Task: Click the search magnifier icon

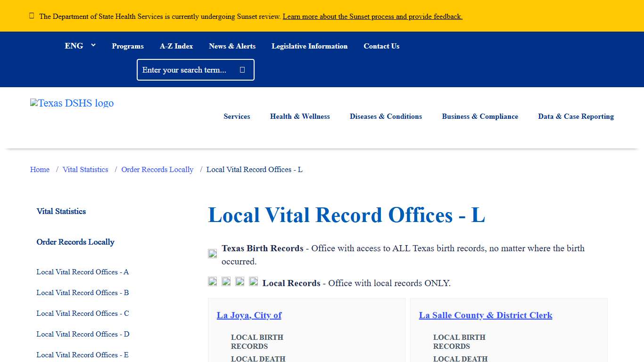Action: pos(242,69)
